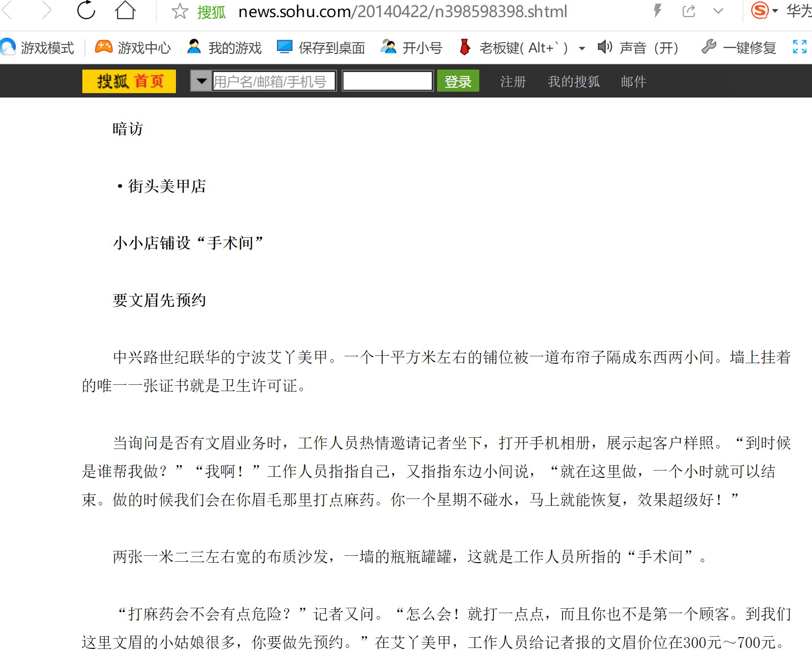Click the green 登录 button
Viewport: 812px width, 670px height.
(x=458, y=81)
